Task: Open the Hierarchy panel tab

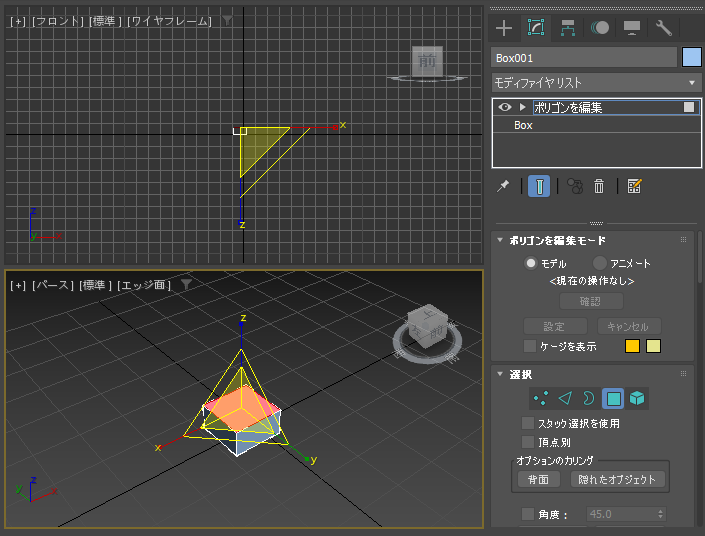Action: [568, 28]
